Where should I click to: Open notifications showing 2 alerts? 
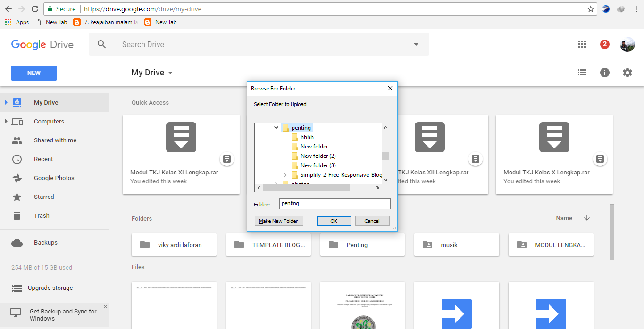coord(604,44)
